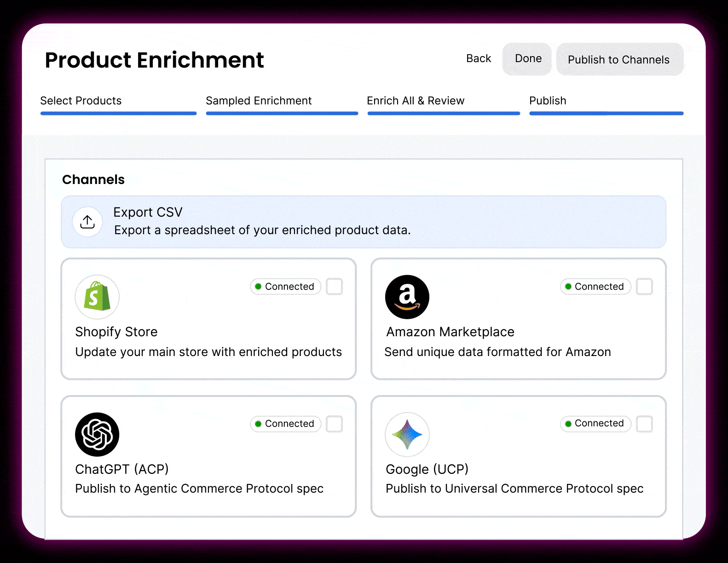Click 'Publish to Universal Commerce Protocol spec'
This screenshot has height=563, width=728.
coord(514,488)
